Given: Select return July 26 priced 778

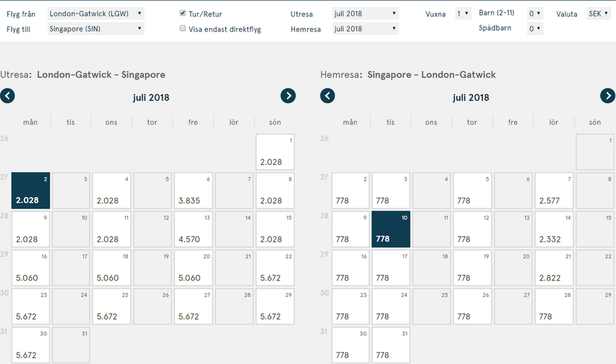Looking at the screenshot, I should point(472,307).
